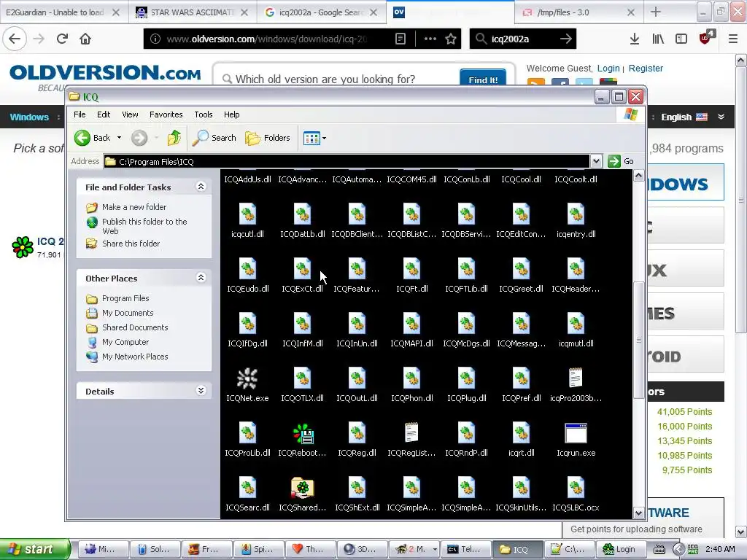Click the file list scrollbar down arrow

click(x=638, y=513)
